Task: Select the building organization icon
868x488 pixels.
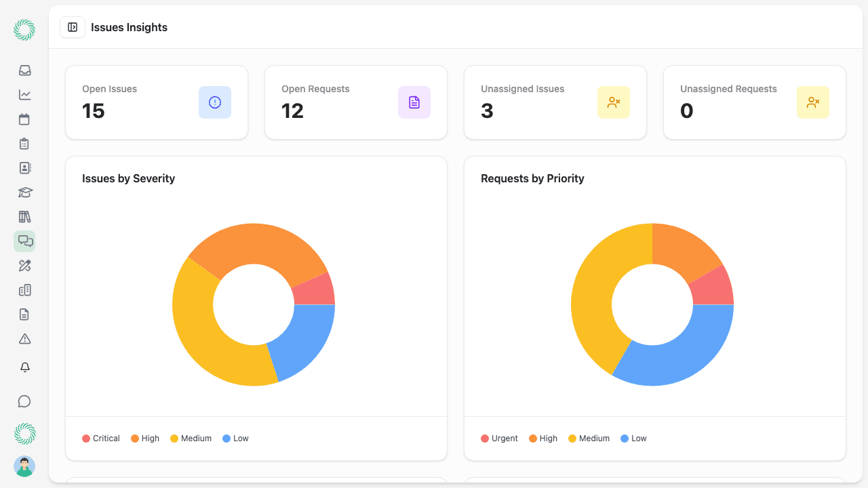Action: coord(24,290)
